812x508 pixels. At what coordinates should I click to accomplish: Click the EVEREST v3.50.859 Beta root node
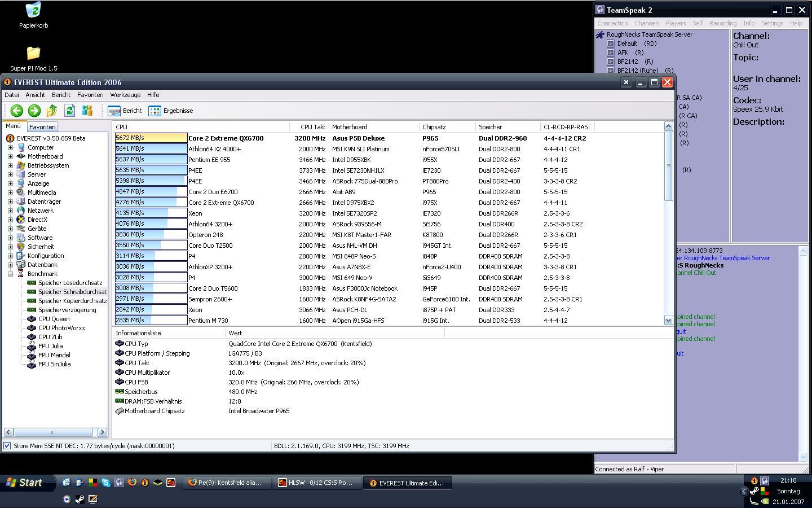(x=51, y=138)
